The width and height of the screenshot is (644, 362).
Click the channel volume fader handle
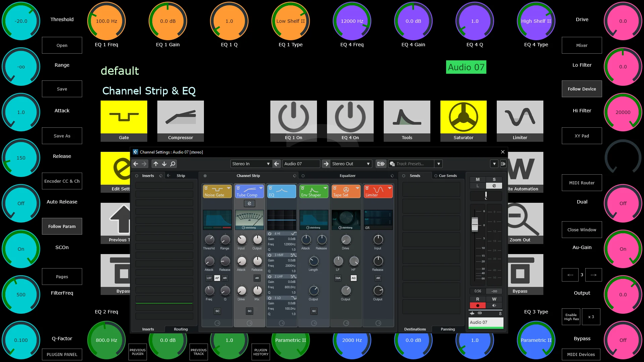pos(475,224)
